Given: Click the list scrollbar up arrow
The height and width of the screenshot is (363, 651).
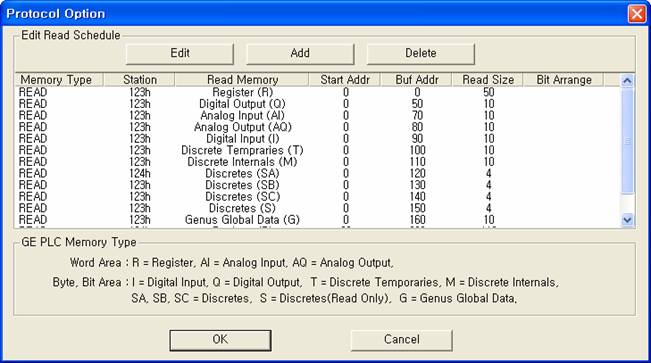Looking at the screenshot, I should coord(627,80).
